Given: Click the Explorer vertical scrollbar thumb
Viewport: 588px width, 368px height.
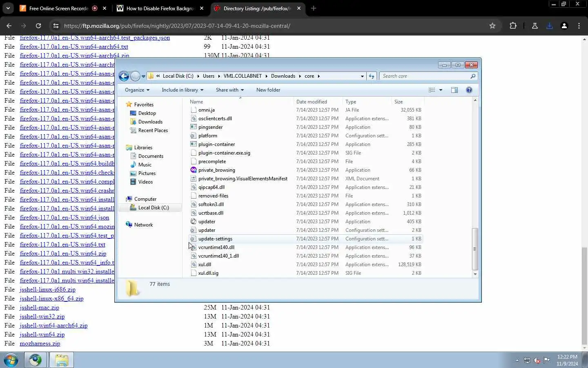Looking at the screenshot, I should tap(474, 249).
